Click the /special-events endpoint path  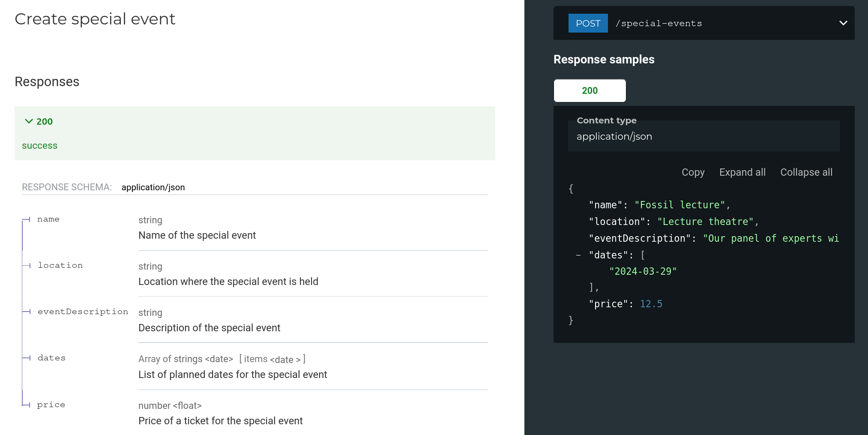coord(658,24)
